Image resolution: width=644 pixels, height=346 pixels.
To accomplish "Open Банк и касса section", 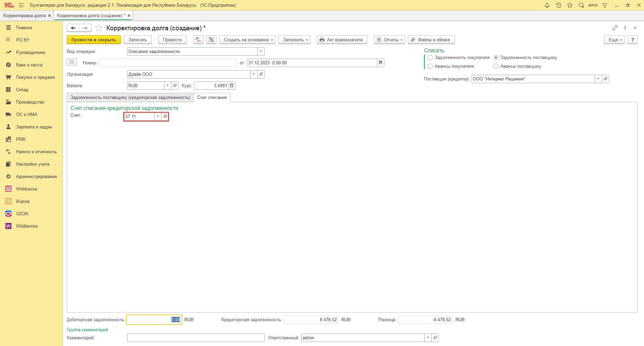I will [29, 65].
